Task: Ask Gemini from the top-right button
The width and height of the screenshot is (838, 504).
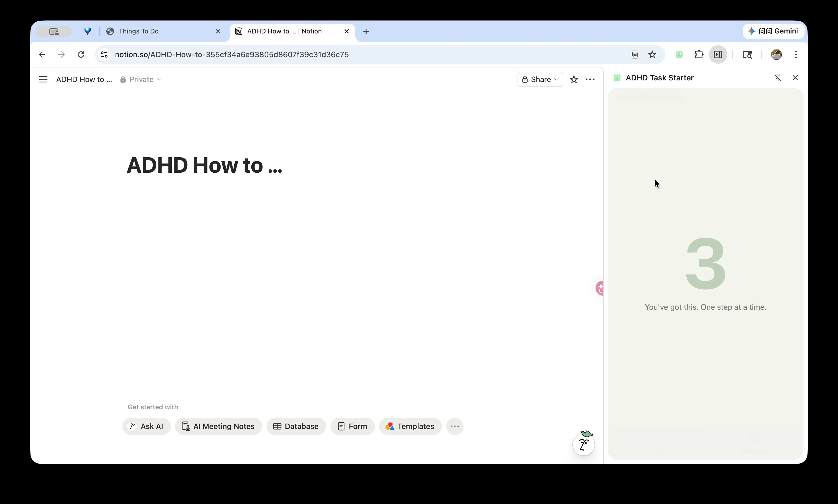Action: [x=773, y=31]
